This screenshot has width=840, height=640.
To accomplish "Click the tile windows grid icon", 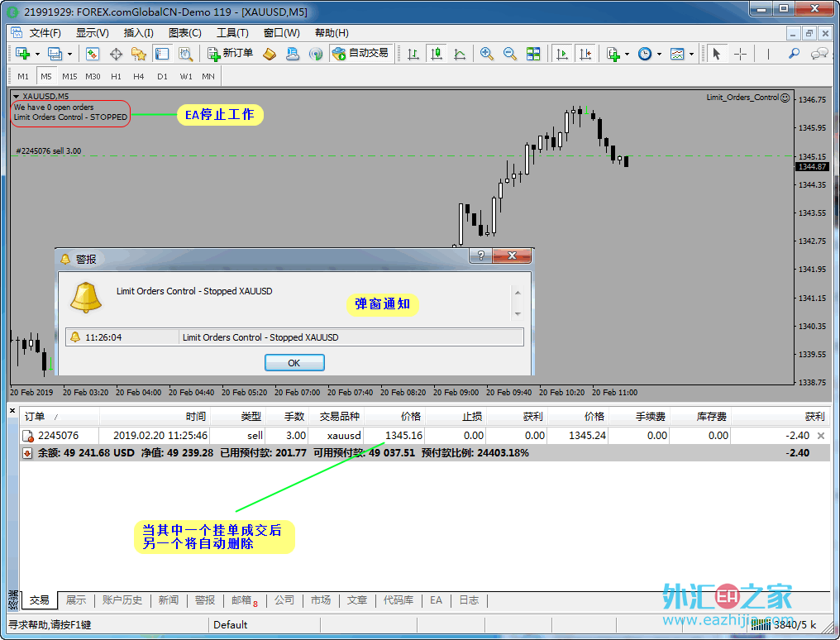I will coord(533,54).
